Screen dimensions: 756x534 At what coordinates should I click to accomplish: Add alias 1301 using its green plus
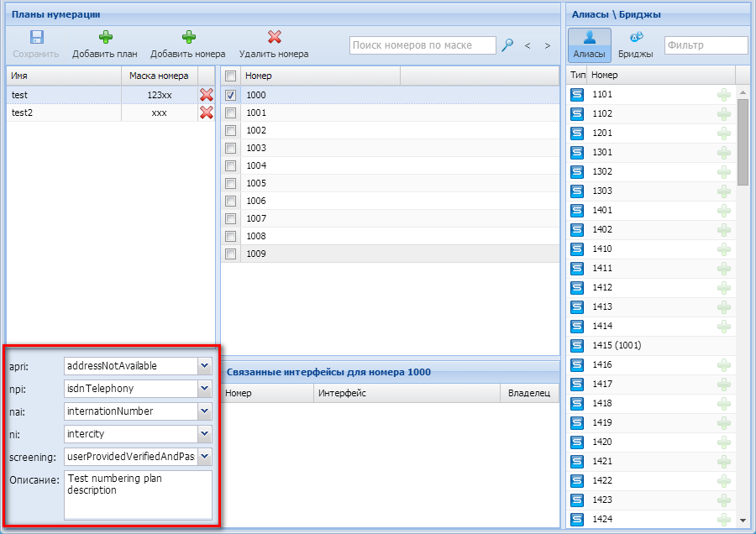click(724, 152)
